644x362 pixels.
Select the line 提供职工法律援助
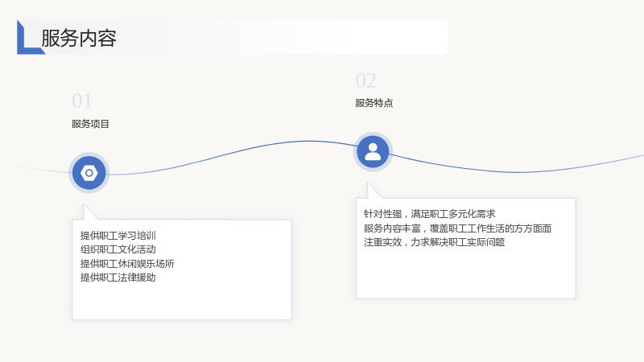(x=118, y=278)
